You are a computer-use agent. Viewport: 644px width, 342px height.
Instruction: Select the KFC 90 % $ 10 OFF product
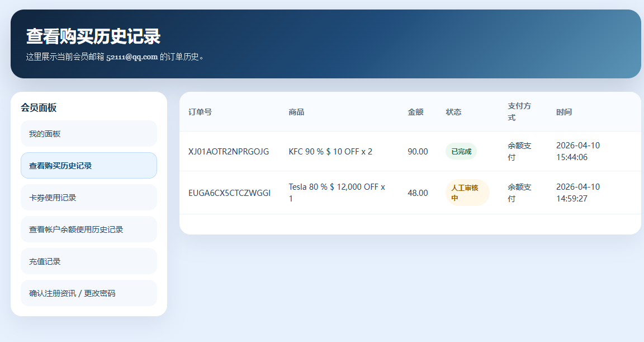(x=330, y=152)
